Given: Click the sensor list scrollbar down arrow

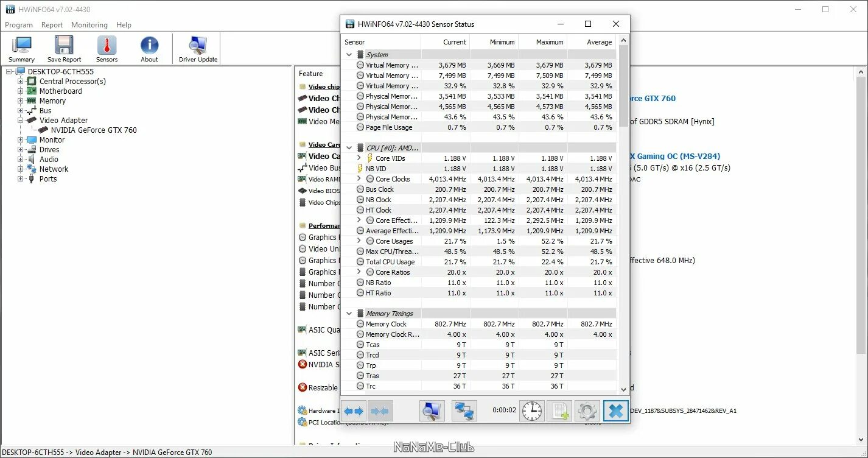Looking at the screenshot, I should 623,390.
